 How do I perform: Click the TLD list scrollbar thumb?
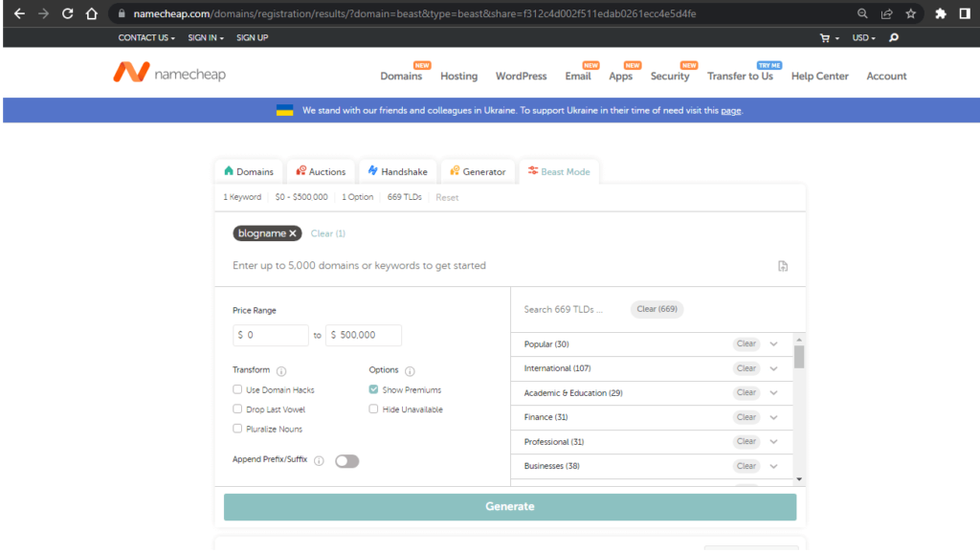(x=799, y=357)
